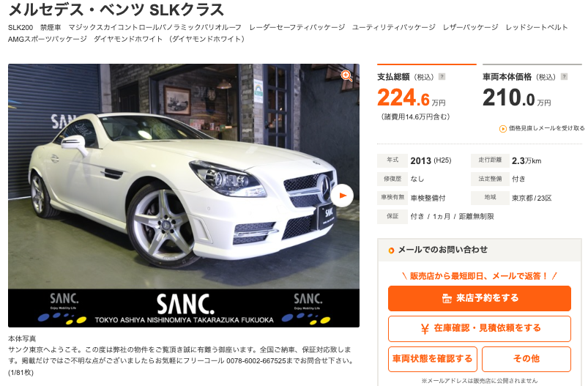The height and width of the screenshot is (386, 588).
Task: Open the main white SLK car photo
Action: pos(184,177)
